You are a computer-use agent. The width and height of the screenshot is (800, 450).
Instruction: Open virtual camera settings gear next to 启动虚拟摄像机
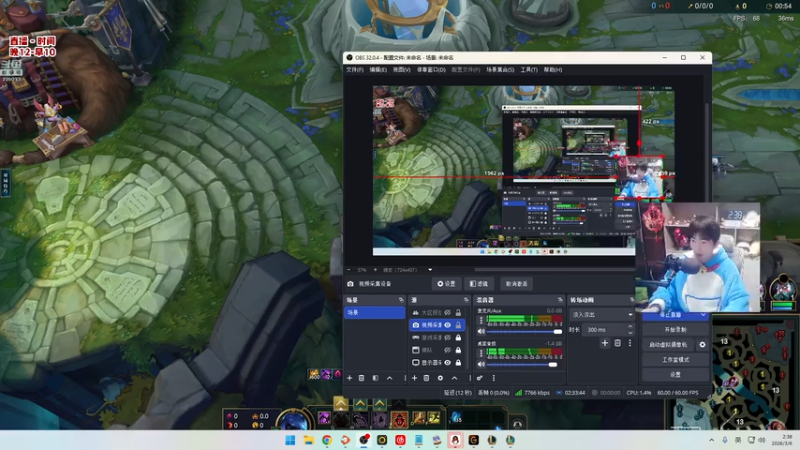[702, 345]
